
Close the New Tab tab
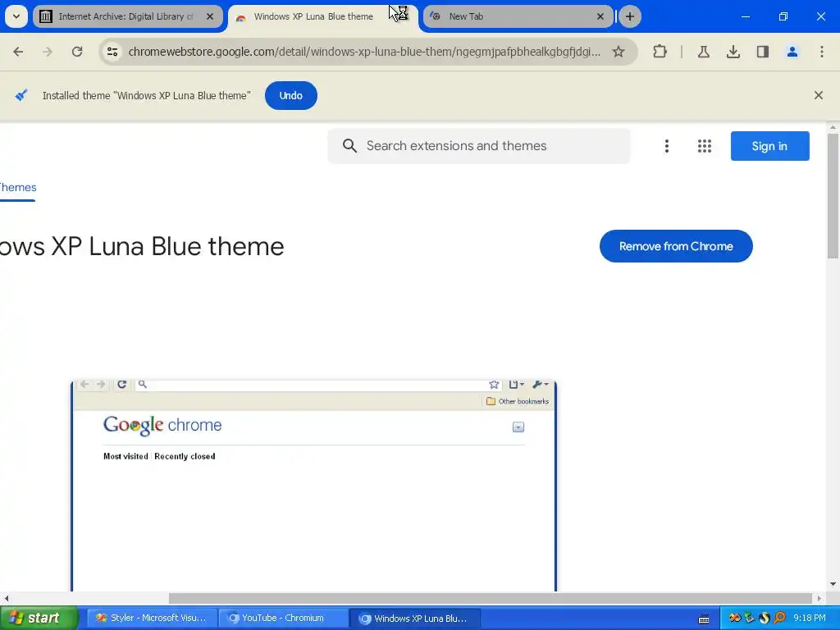[x=600, y=16]
